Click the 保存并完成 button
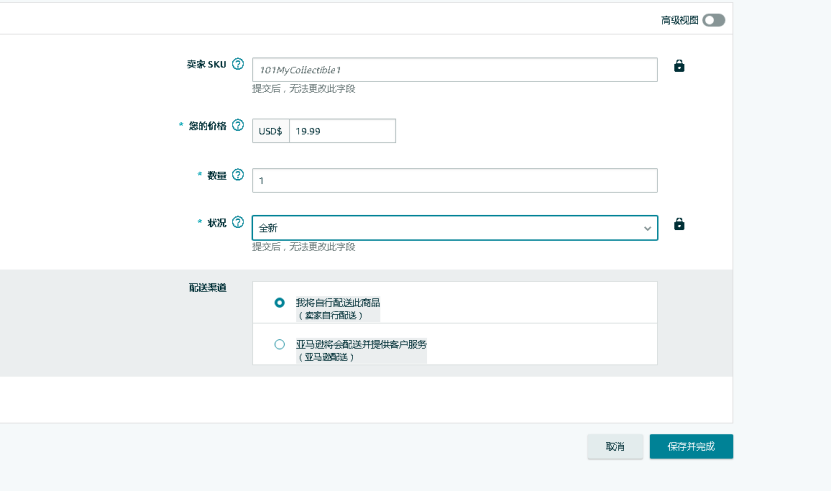831x491 pixels. pyautogui.click(x=691, y=446)
